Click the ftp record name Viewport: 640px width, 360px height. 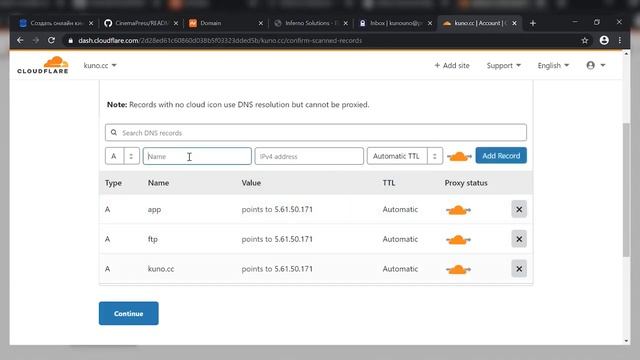(153, 239)
